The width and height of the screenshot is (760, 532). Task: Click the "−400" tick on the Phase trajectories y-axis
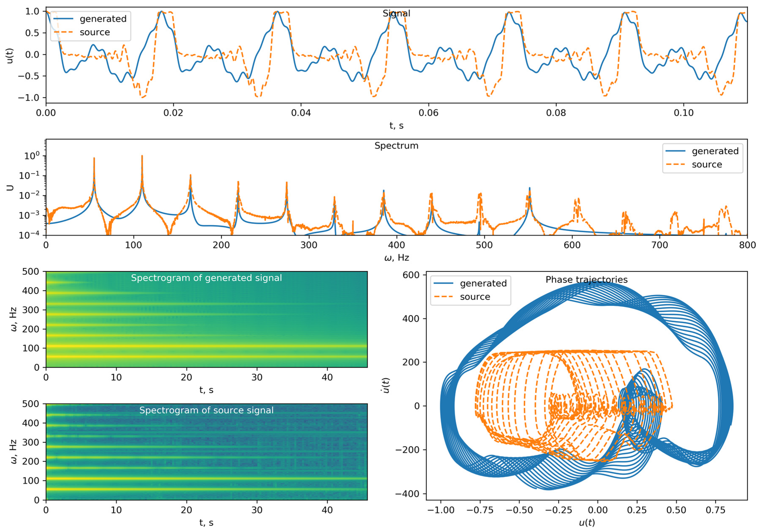click(407, 494)
